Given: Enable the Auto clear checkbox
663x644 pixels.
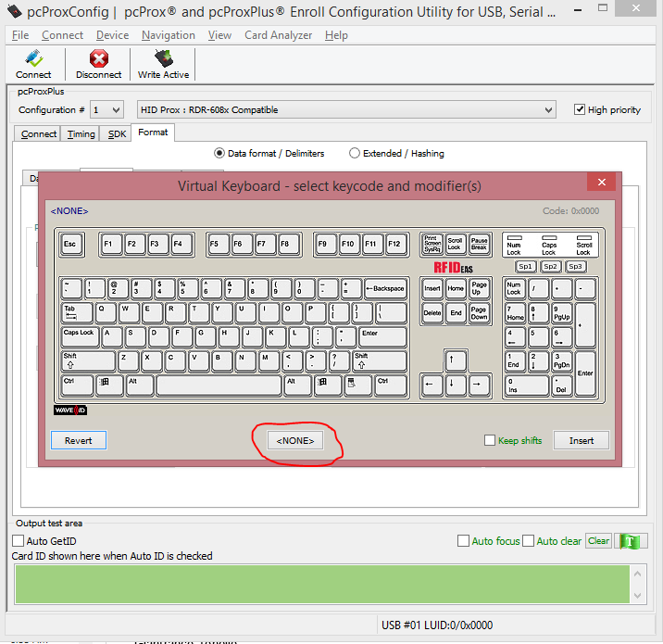Looking at the screenshot, I should click(x=528, y=541).
